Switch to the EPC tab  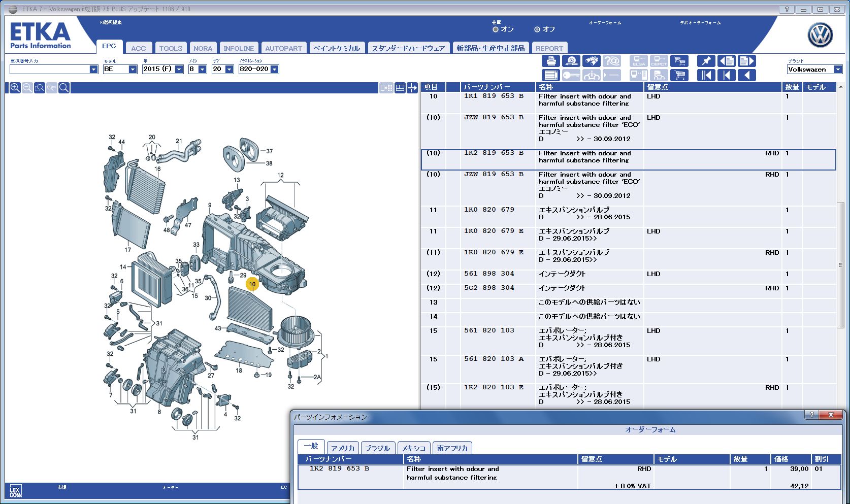click(109, 46)
